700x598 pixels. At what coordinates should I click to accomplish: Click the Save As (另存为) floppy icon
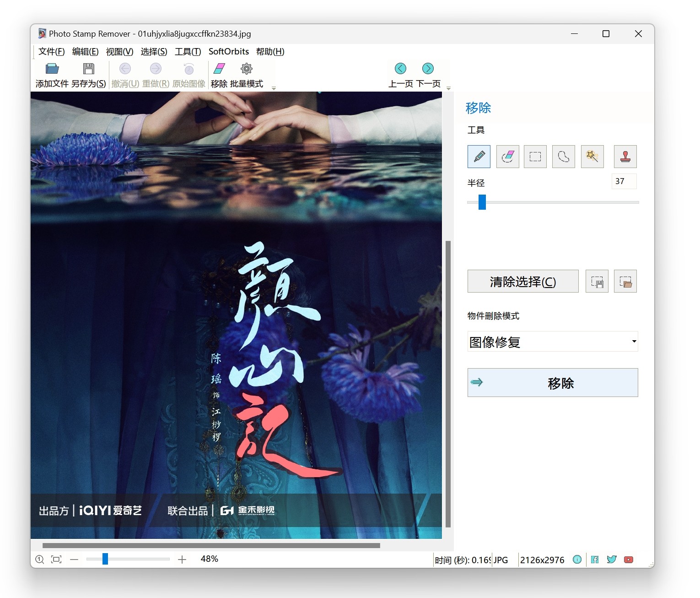[x=88, y=69]
